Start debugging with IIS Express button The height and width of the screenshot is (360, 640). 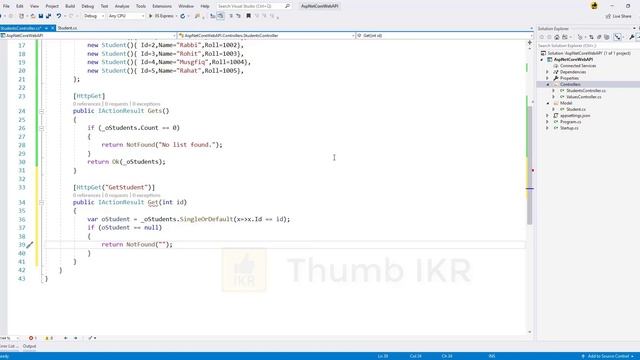161,16
